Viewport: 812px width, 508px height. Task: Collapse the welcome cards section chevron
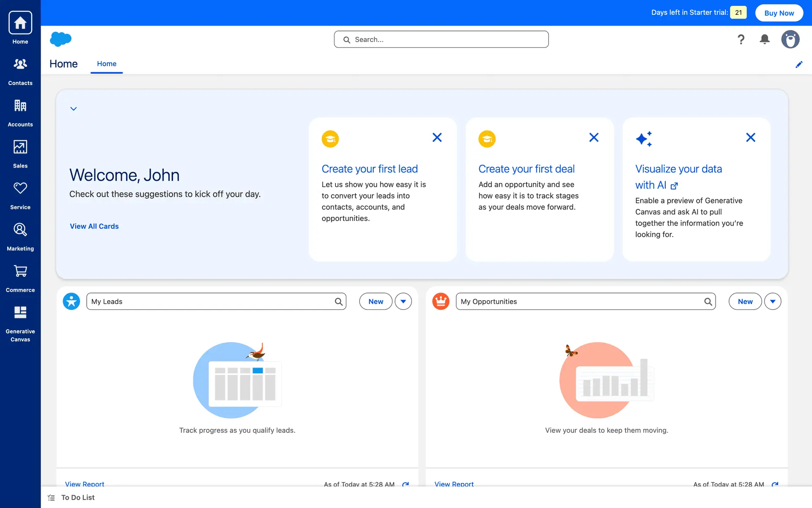point(74,109)
